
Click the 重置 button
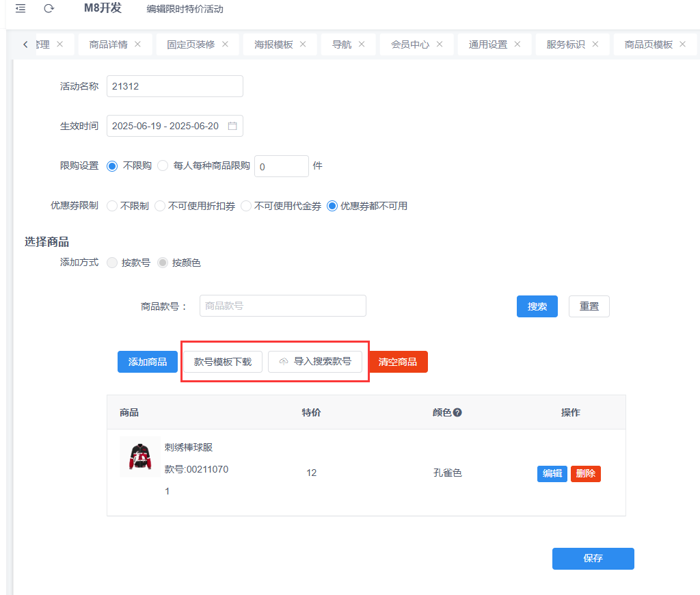589,306
